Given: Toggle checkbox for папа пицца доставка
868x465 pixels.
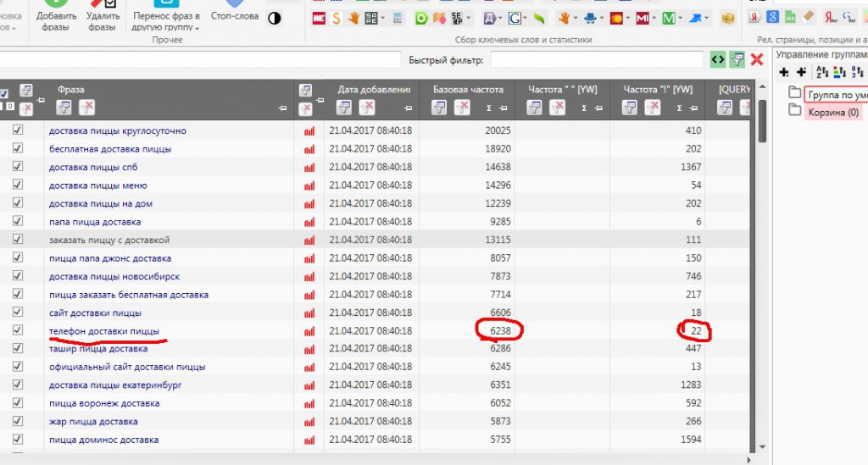Looking at the screenshot, I should (x=18, y=221).
